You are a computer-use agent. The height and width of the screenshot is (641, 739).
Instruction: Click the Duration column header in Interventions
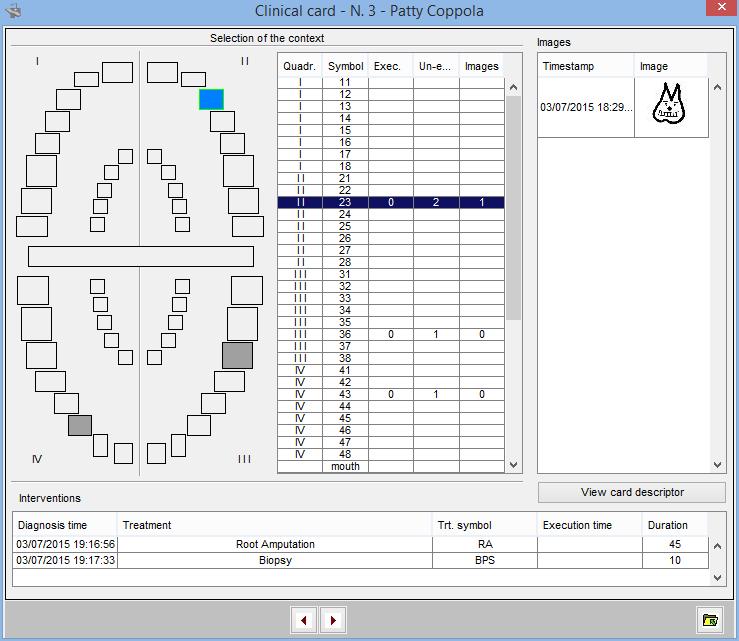coord(667,525)
